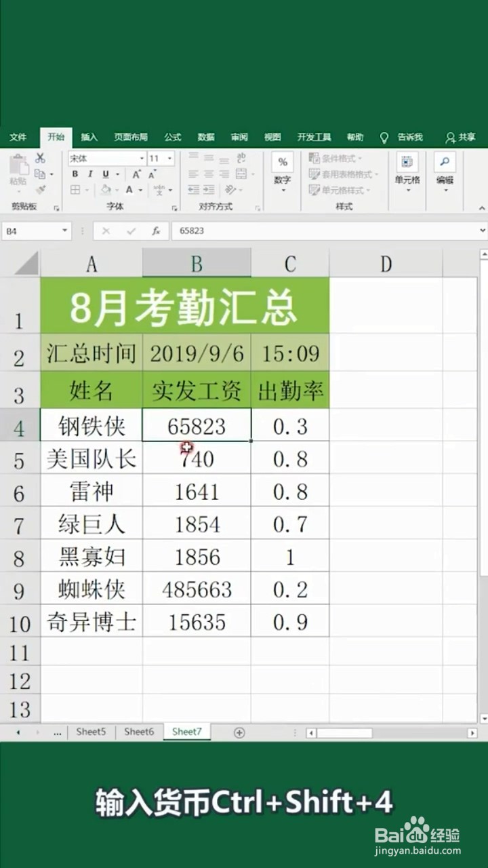
Task: Click the 共享 Share button
Action: pyautogui.click(x=460, y=137)
